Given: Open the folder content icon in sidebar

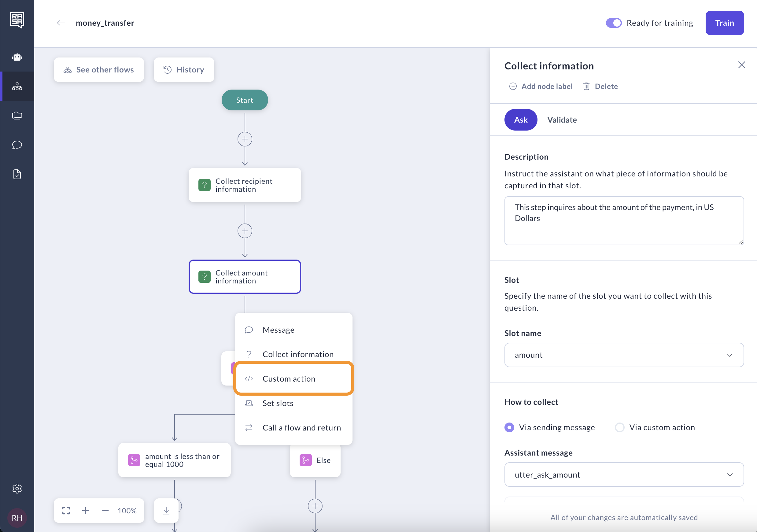Looking at the screenshot, I should (17, 115).
